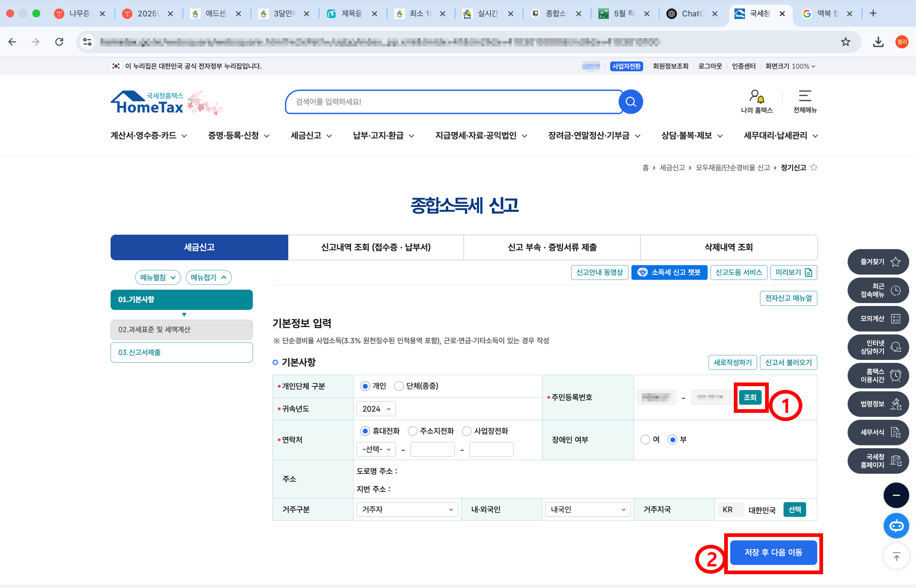
Task: Bookmark page with address bar star
Action: [x=846, y=42]
